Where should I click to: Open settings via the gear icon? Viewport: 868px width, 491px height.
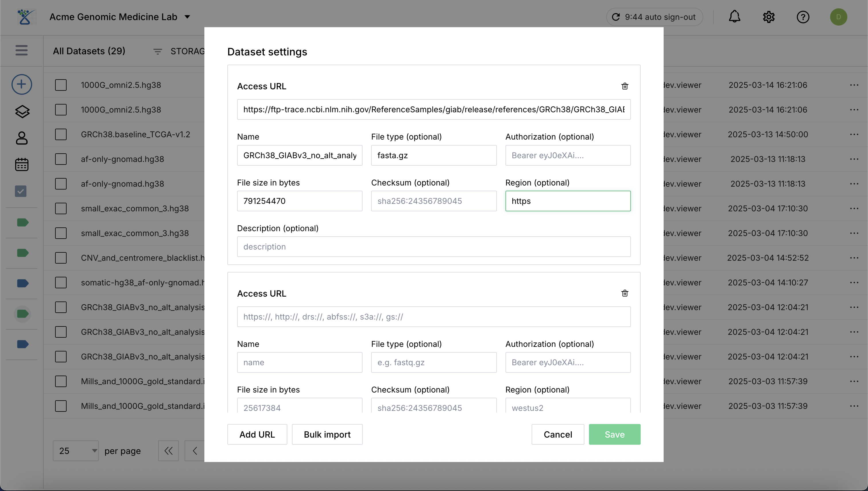coord(769,17)
